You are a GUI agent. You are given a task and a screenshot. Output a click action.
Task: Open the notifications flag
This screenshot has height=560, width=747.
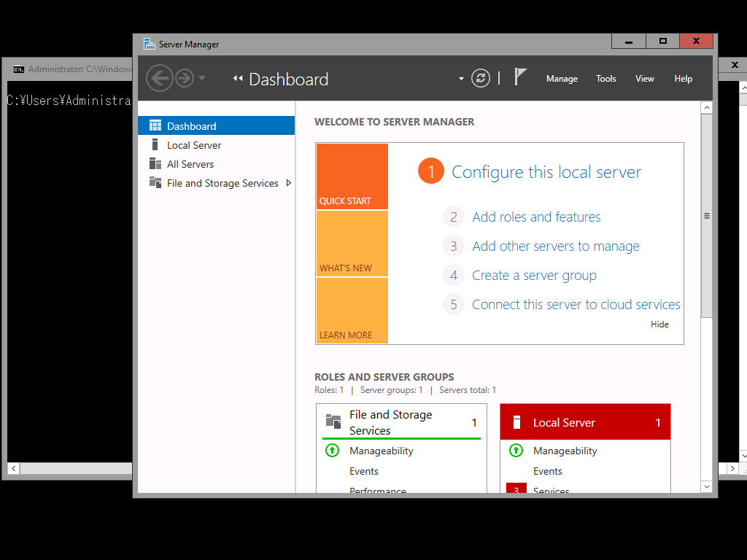pyautogui.click(x=520, y=77)
